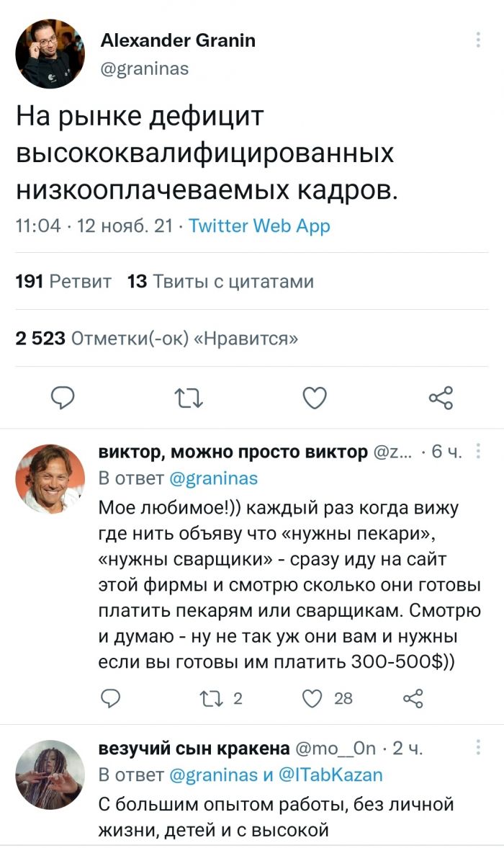Open the Twitter Web App source link
The width and height of the screenshot is (504, 848).
click(259, 226)
